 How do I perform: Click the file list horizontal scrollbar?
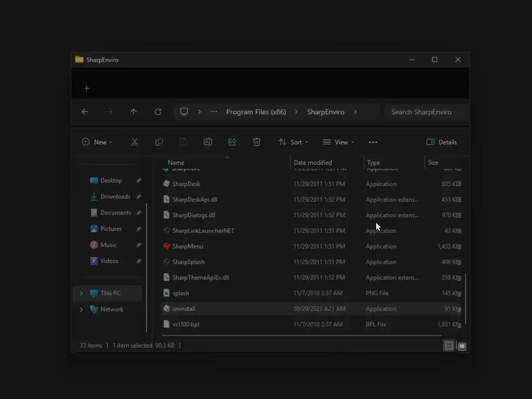[302, 336]
